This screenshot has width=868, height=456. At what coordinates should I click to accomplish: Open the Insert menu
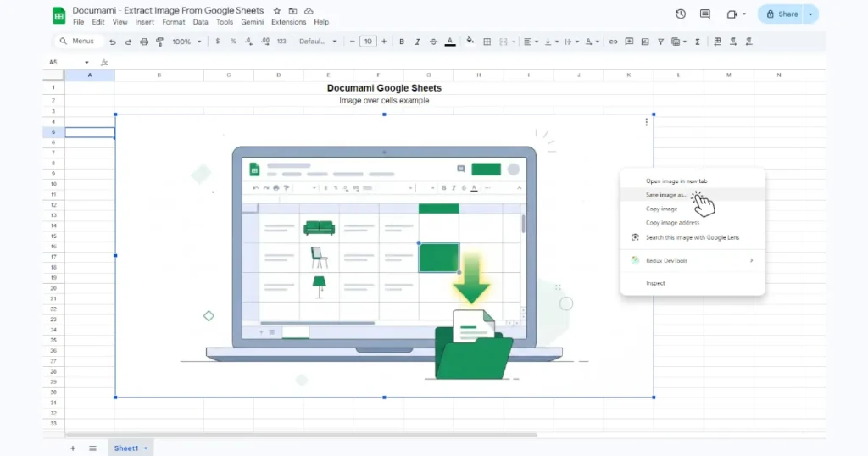click(144, 22)
